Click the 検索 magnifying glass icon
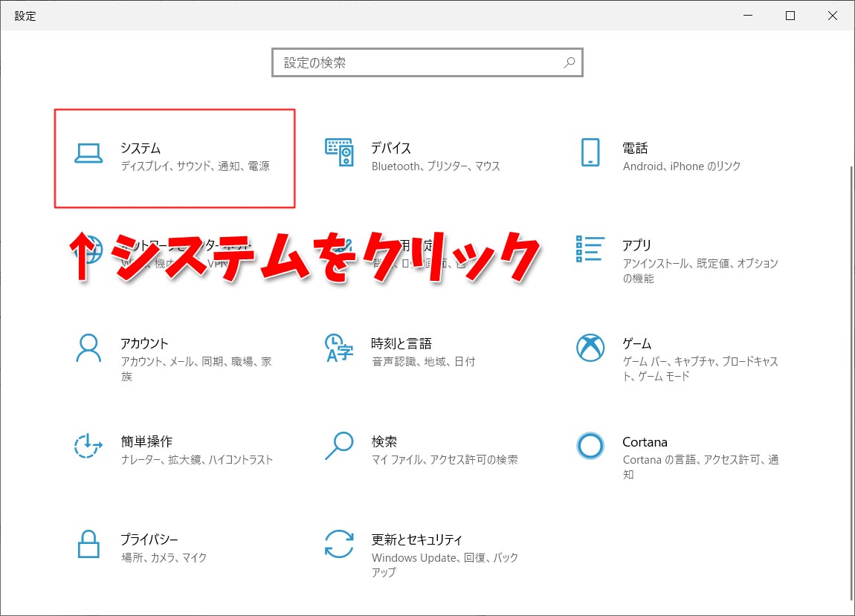855x616 pixels. [x=339, y=445]
